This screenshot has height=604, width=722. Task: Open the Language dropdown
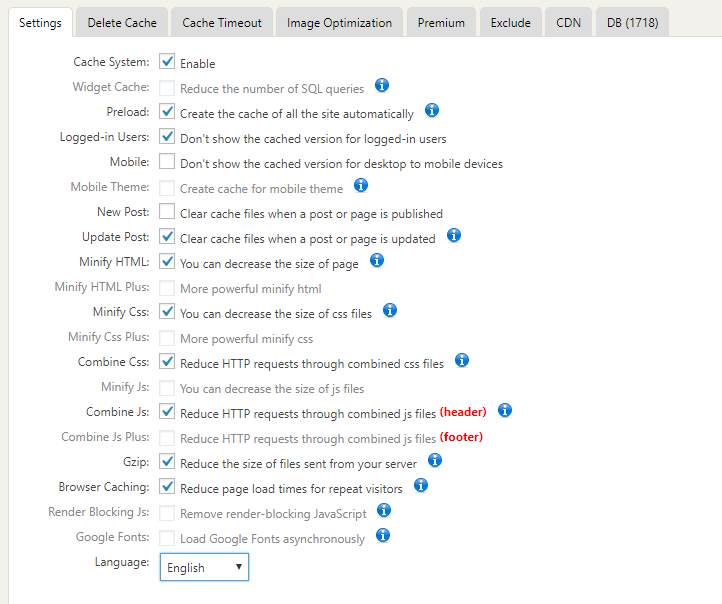204,567
